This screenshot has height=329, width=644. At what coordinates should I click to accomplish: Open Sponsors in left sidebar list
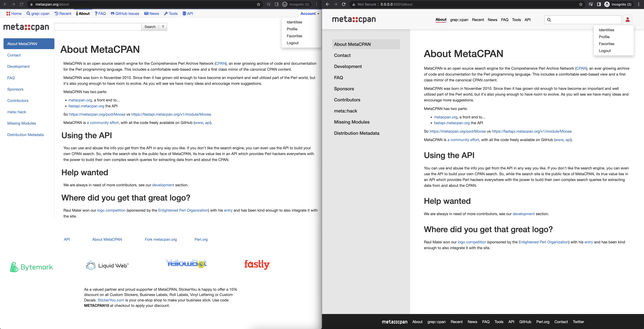pos(15,89)
